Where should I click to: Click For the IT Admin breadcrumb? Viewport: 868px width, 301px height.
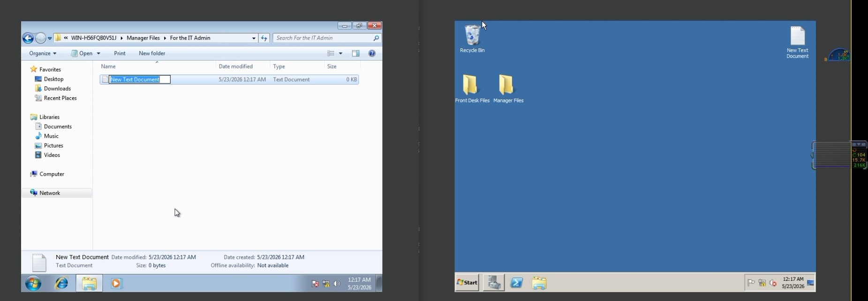[x=190, y=38]
